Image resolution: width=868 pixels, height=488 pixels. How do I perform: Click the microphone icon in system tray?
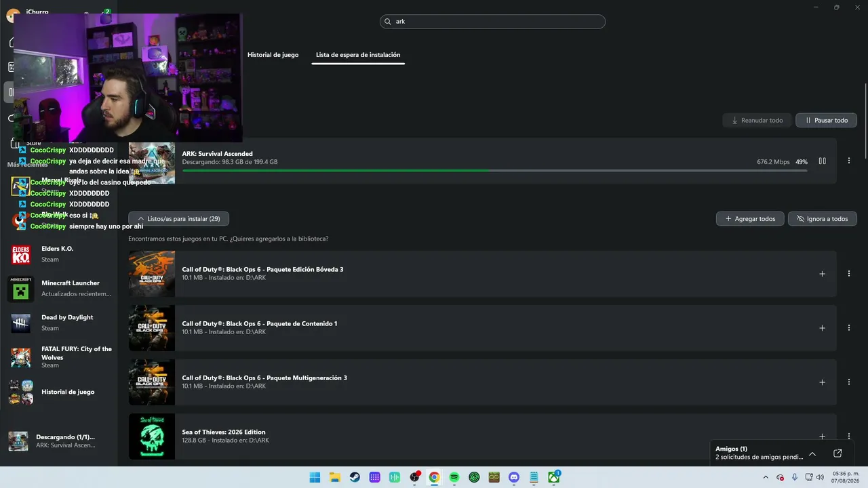click(x=795, y=477)
